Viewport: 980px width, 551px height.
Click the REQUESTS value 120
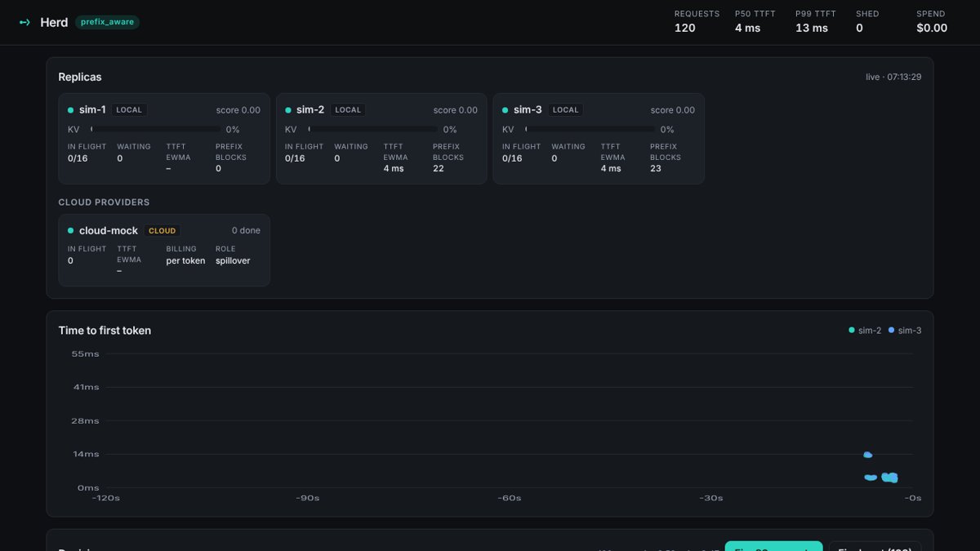click(x=685, y=28)
